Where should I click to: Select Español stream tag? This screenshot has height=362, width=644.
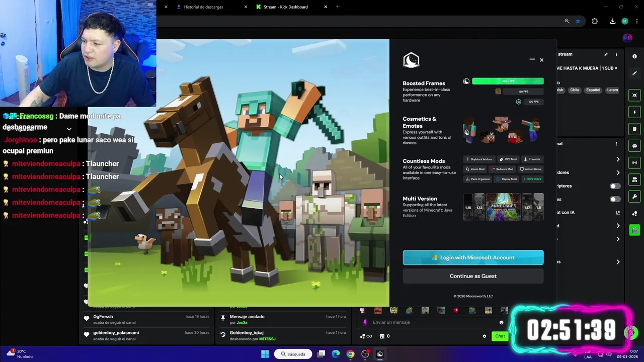[x=593, y=90]
